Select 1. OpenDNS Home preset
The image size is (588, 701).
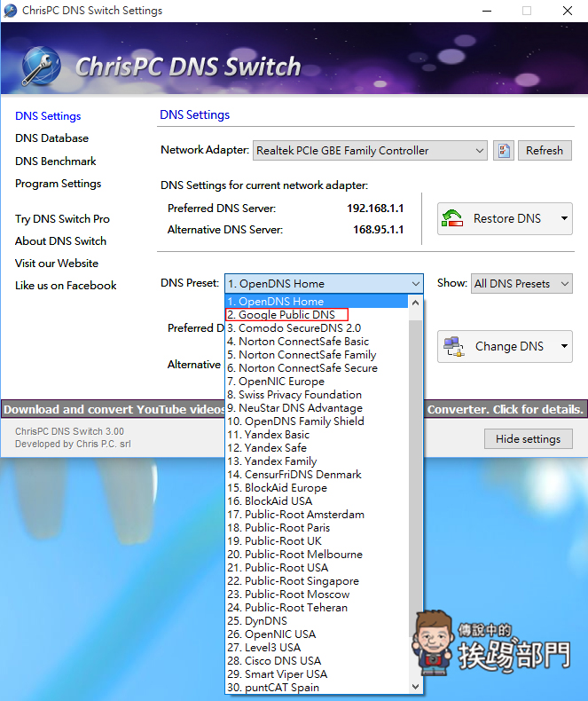point(317,302)
